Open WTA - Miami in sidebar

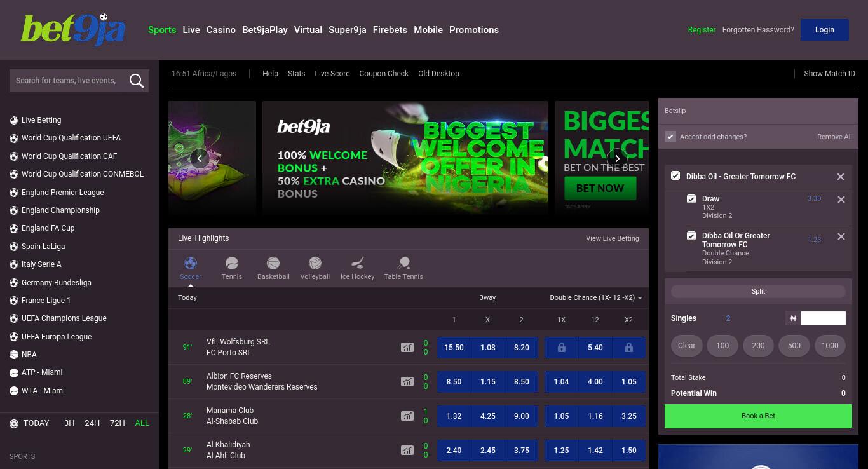tap(43, 391)
